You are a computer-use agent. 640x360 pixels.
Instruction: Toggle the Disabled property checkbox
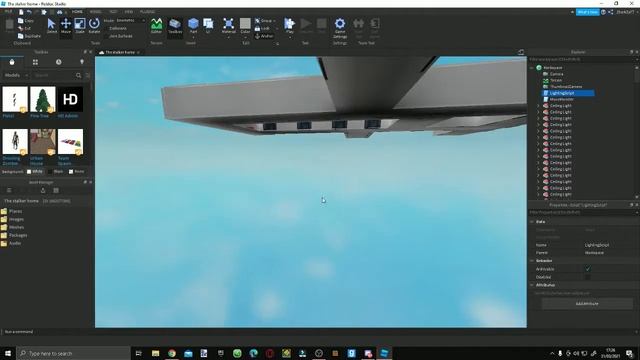[x=588, y=277]
